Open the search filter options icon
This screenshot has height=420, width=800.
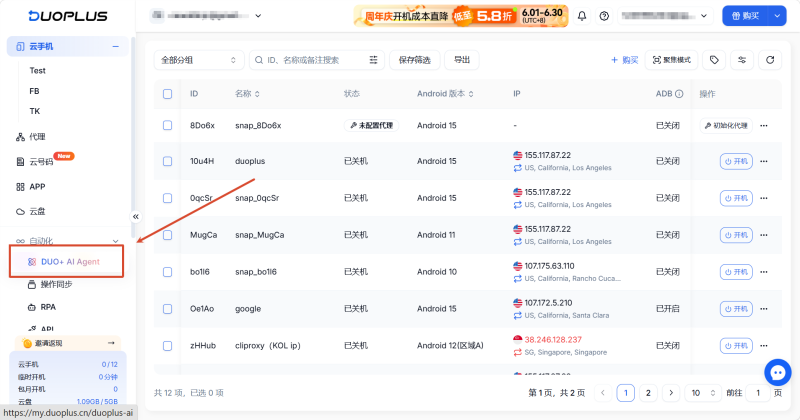click(x=373, y=60)
